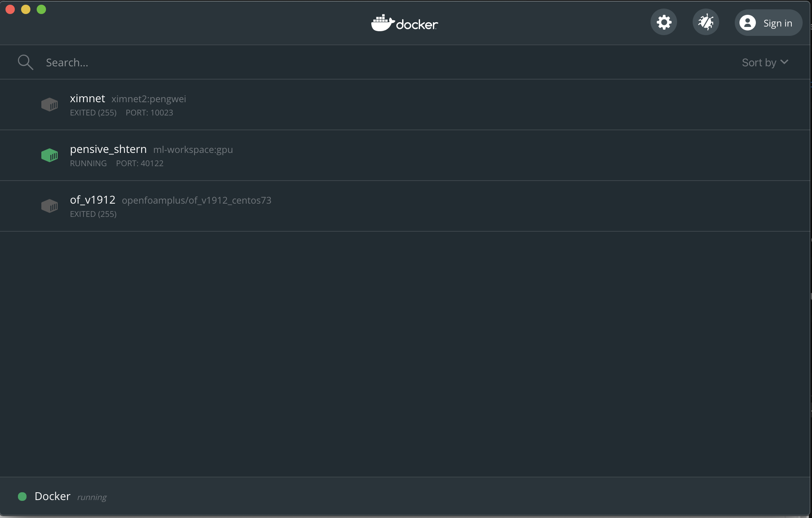
Task: Click the PORT: 40122 label
Action: 140,163
